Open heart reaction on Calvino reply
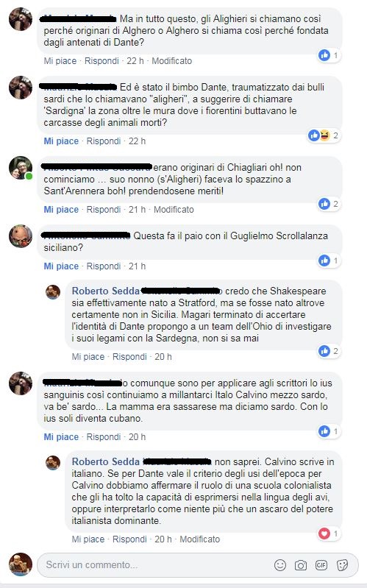Image resolution: width=367 pixels, height=588 pixels. 329,534
